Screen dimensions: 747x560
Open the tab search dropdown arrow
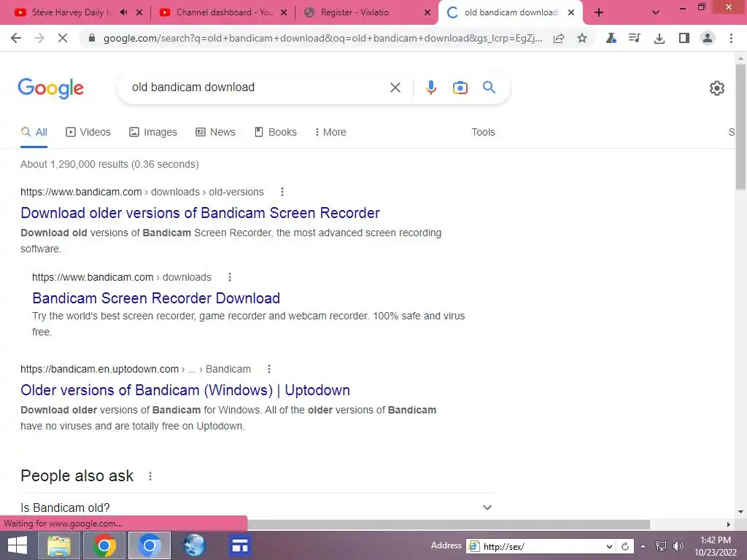point(656,13)
